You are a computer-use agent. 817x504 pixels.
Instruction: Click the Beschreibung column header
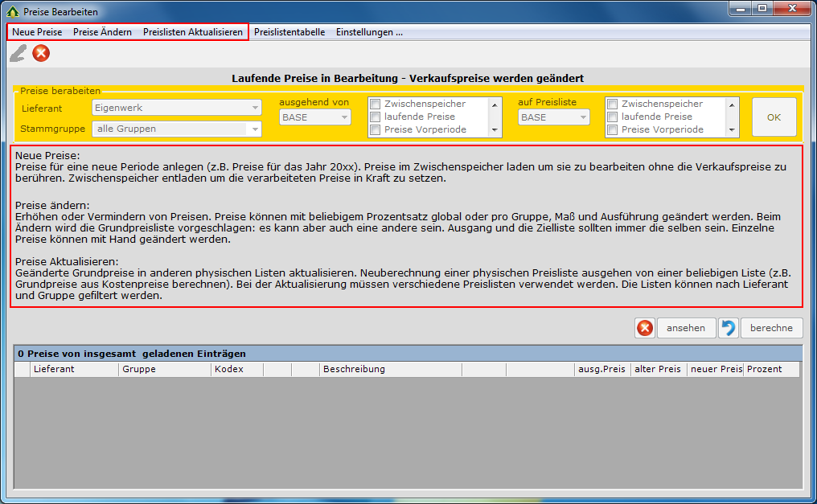click(354, 370)
